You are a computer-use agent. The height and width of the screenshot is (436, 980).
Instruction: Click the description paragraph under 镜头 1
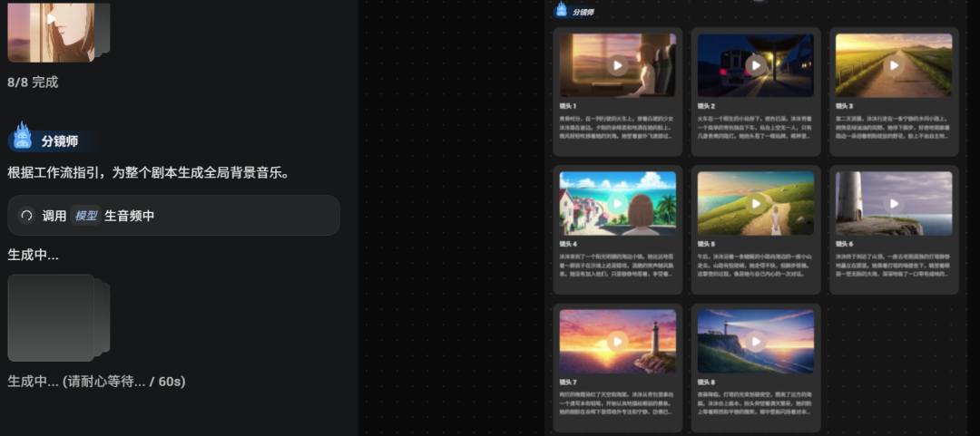pyautogui.click(x=618, y=127)
